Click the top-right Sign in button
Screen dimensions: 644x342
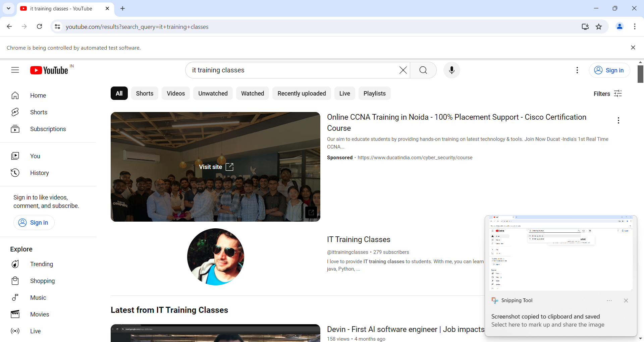tap(609, 70)
